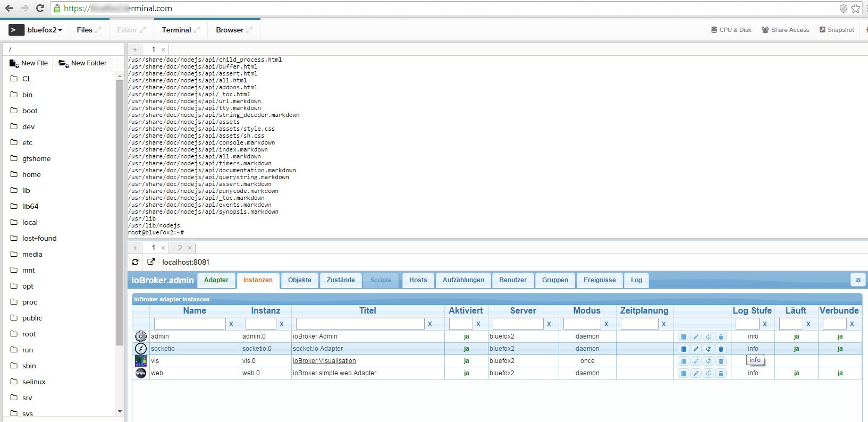868x422 pixels.
Task: Click the localhost:8081 URL field
Action: tap(186, 262)
